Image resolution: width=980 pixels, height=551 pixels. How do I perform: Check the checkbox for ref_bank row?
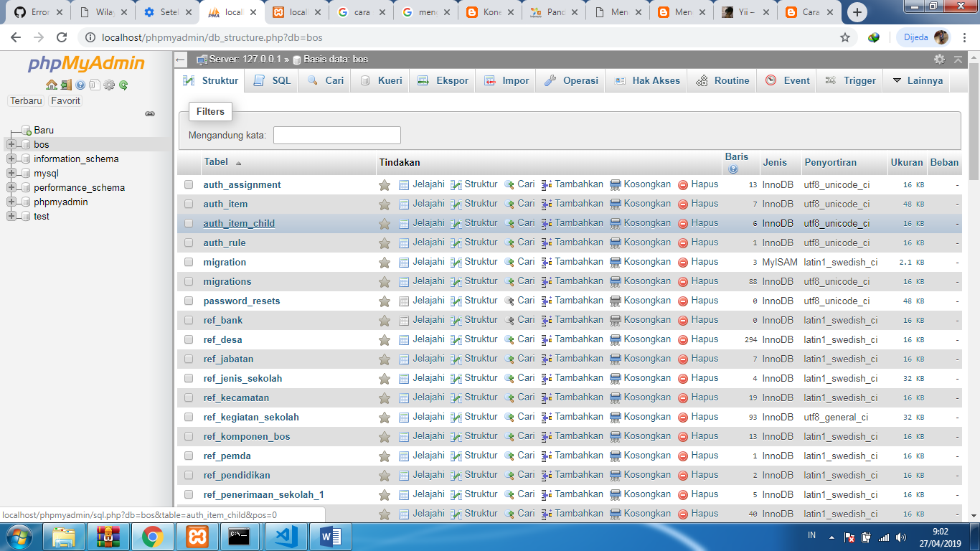pyautogui.click(x=188, y=319)
